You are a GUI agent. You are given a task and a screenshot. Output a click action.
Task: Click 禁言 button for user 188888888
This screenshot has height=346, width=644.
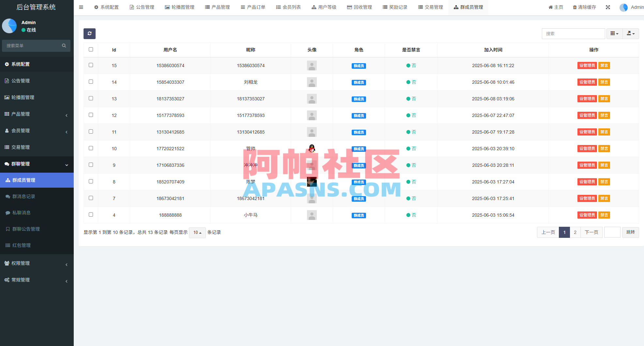tap(604, 215)
